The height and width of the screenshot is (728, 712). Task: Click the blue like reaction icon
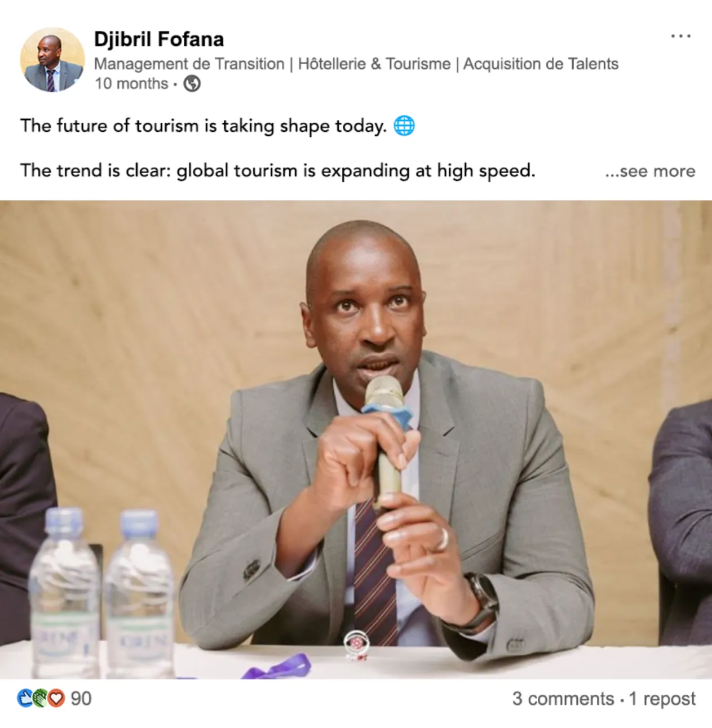click(x=25, y=698)
